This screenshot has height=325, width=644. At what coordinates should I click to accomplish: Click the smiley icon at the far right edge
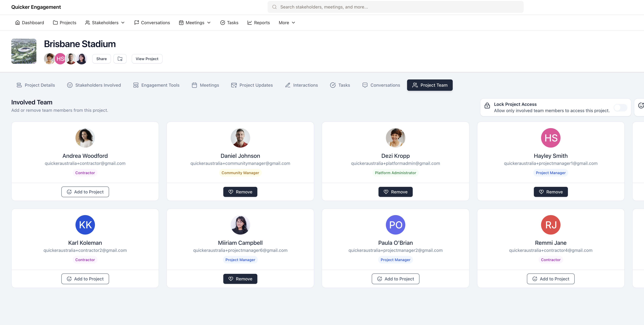[641, 106]
